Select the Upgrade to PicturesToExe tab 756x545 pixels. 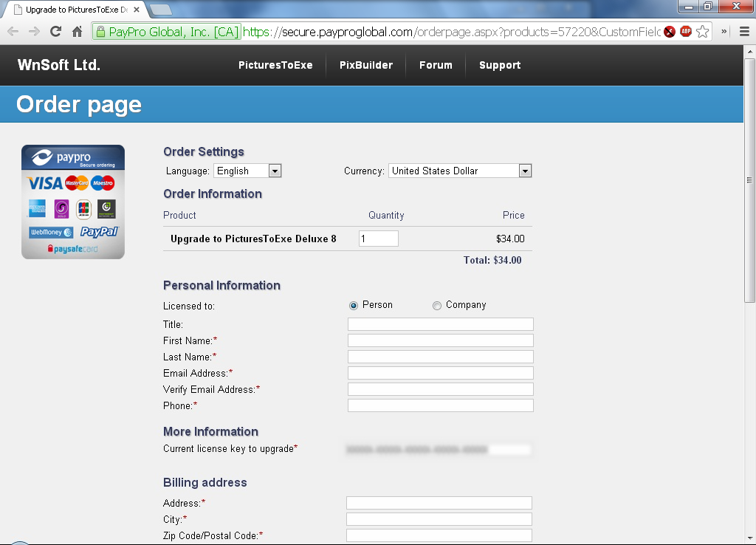point(75,10)
